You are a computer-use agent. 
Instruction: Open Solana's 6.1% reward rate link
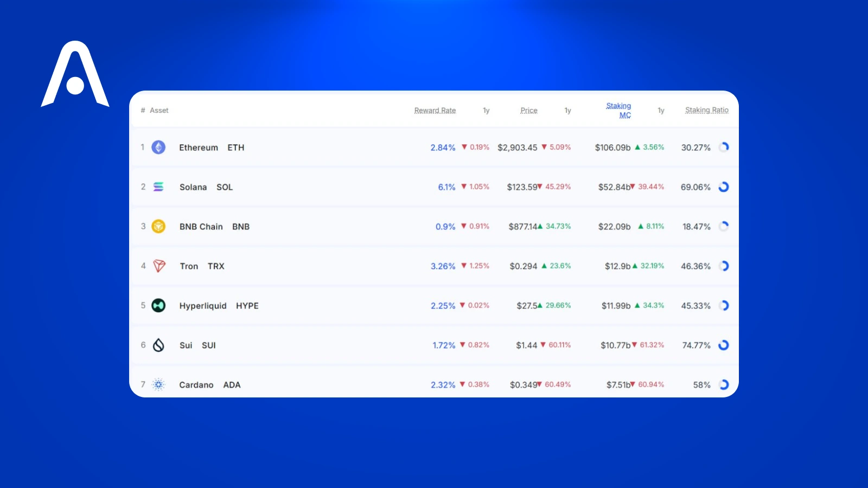(x=446, y=187)
